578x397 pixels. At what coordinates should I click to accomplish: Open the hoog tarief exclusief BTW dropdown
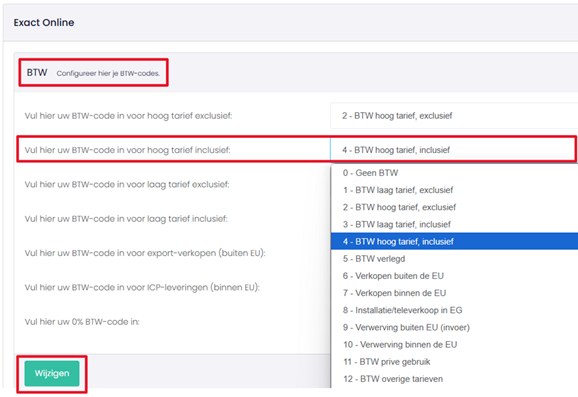(454, 116)
